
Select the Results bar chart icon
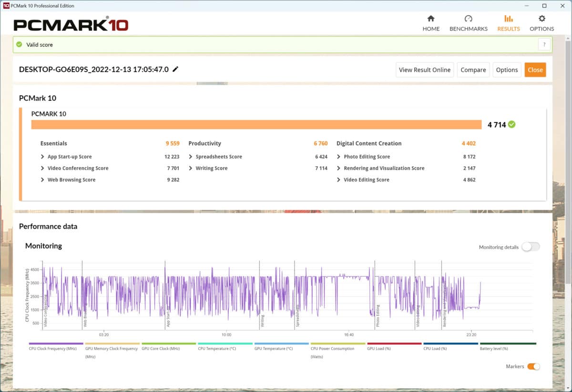(509, 19)
